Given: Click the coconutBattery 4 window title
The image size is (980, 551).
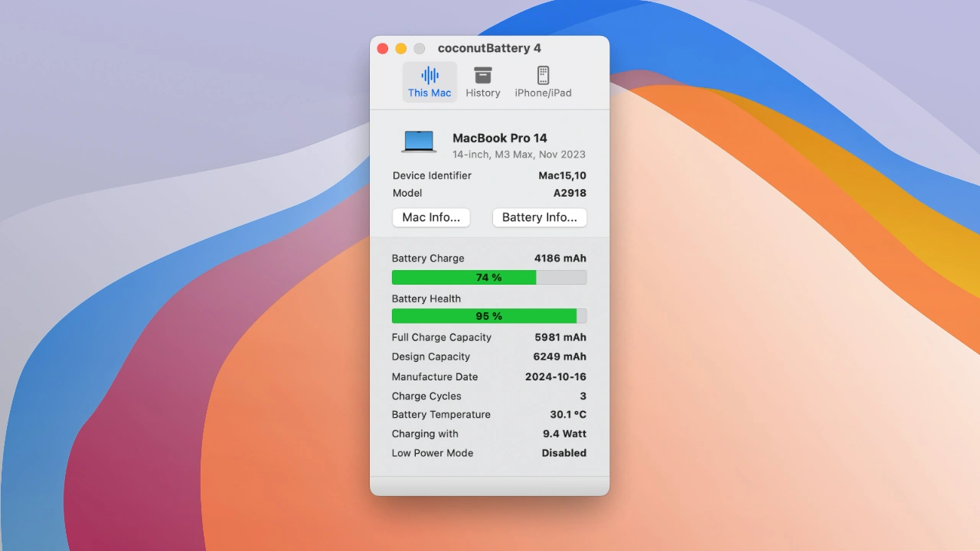Looking at the screenshot, I should (489, 48).
